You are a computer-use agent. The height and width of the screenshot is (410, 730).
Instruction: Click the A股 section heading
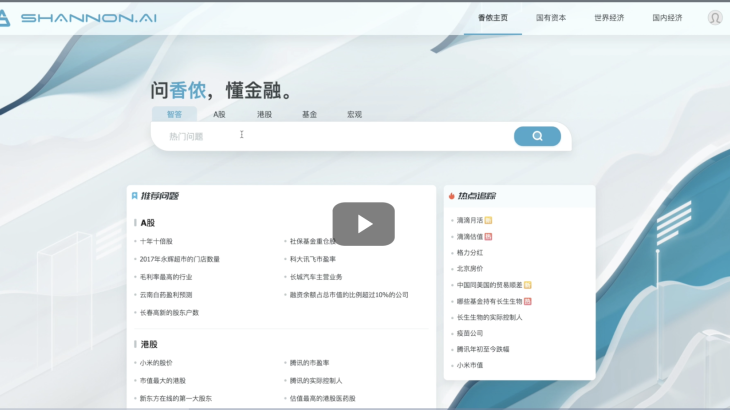[x=148, y=223]
